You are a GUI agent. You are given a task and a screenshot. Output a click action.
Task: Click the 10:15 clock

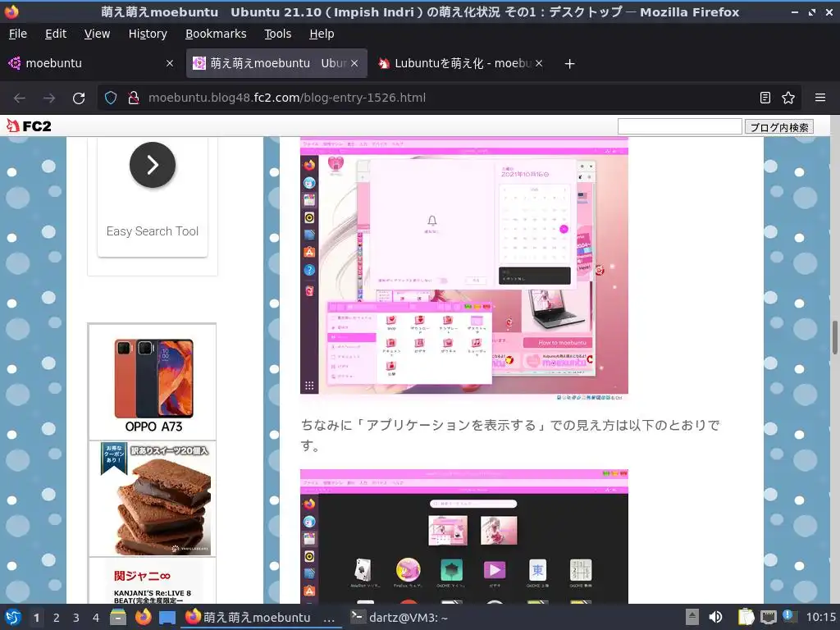(820, 618)
